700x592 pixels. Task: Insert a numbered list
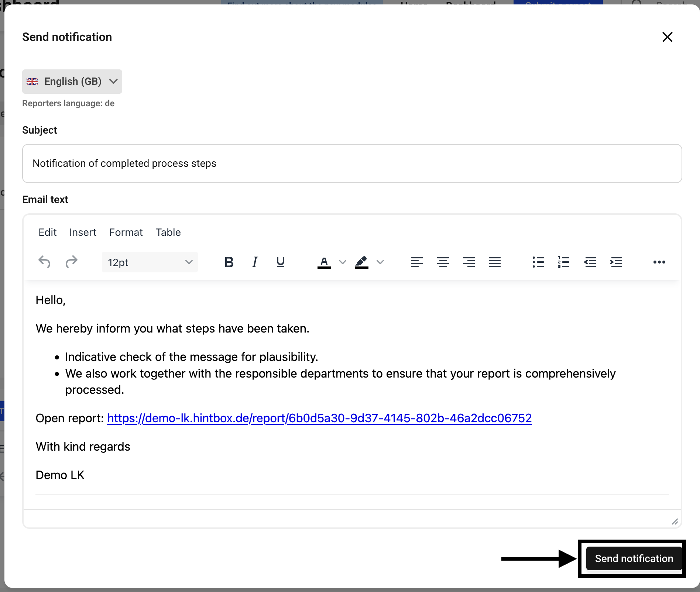(564, 262)
